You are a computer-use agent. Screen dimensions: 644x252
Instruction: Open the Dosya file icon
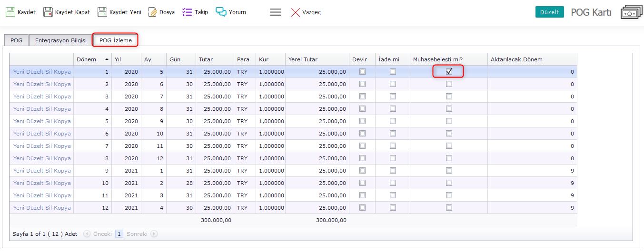click(153, 12)
